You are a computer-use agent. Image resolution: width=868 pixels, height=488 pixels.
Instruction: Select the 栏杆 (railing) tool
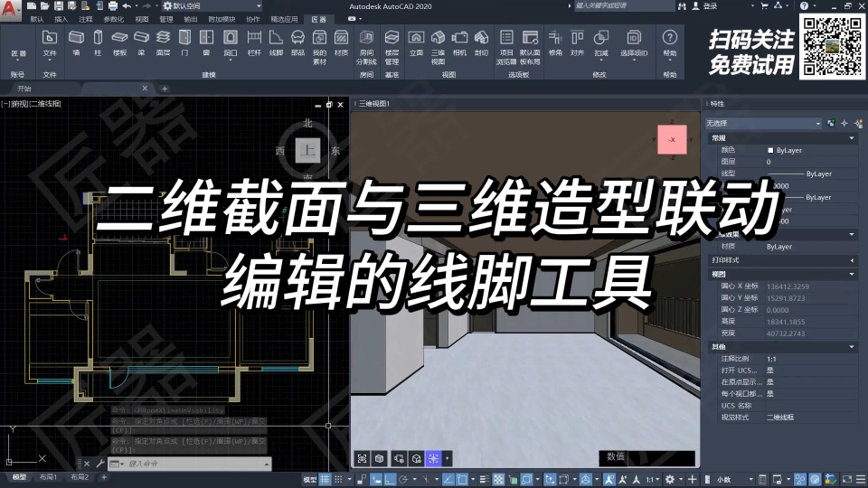coord(254,43)
